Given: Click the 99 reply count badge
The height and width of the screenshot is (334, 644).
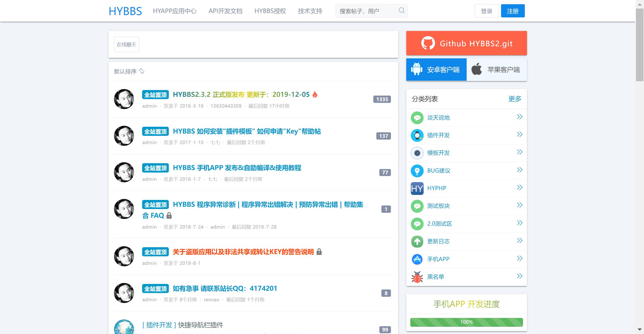Looking at the screenshot, I should (x=385, y=329).
